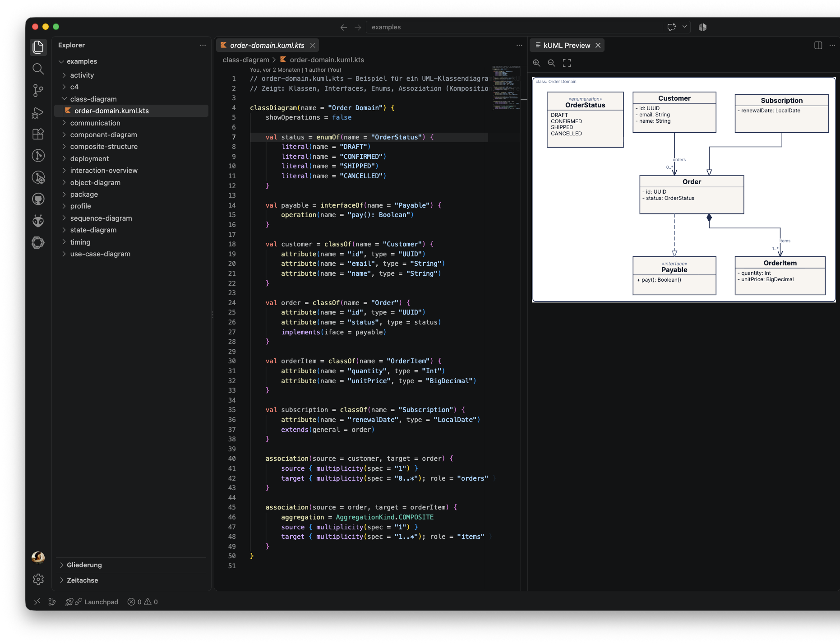Expand the c4 folder
Screen dimensions: 840x644
[x=131, y=87]
